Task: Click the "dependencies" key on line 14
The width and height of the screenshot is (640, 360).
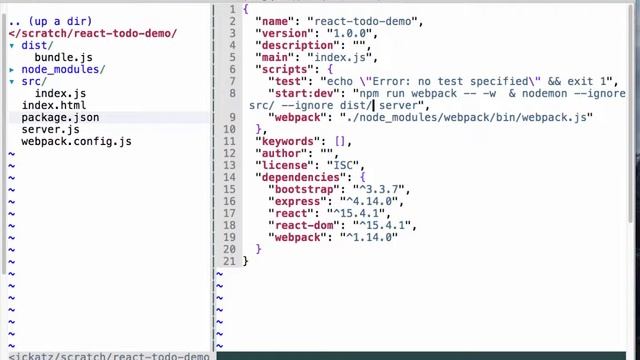Action: coord(301,178)
